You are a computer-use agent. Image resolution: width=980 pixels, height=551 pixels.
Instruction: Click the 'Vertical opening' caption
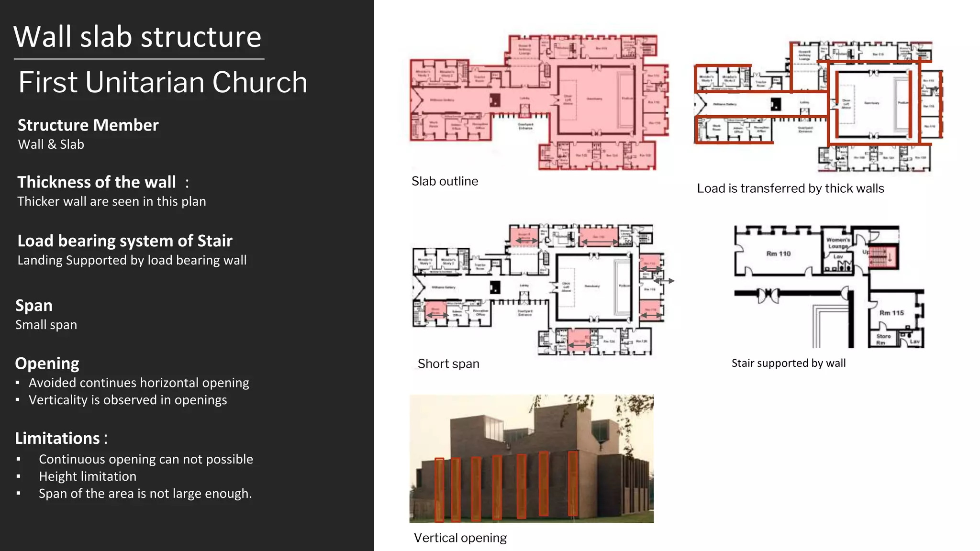click(460, 538)
